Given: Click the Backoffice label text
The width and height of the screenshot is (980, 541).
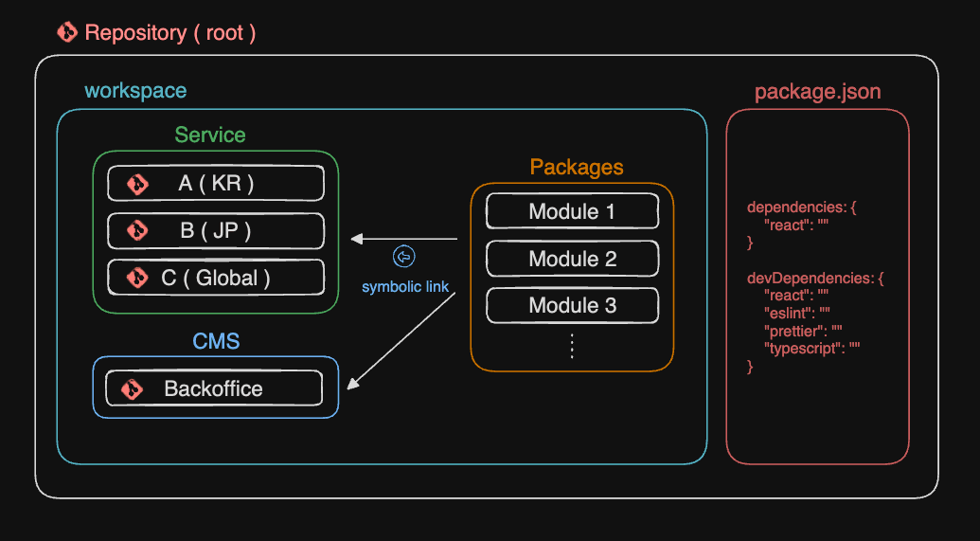Looking at the screenshot, I should (213, 388).
